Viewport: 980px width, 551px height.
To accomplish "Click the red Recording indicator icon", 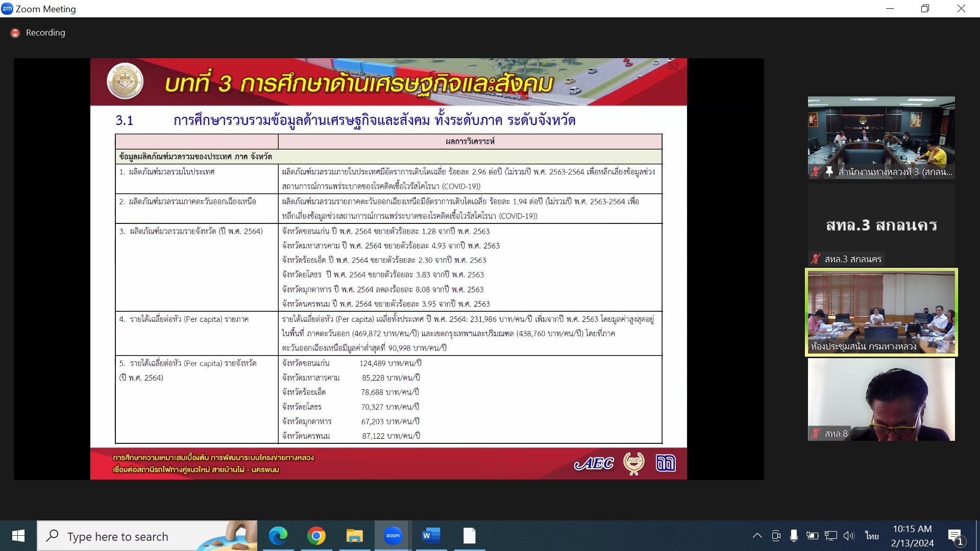I will click(x=15, y=33).
